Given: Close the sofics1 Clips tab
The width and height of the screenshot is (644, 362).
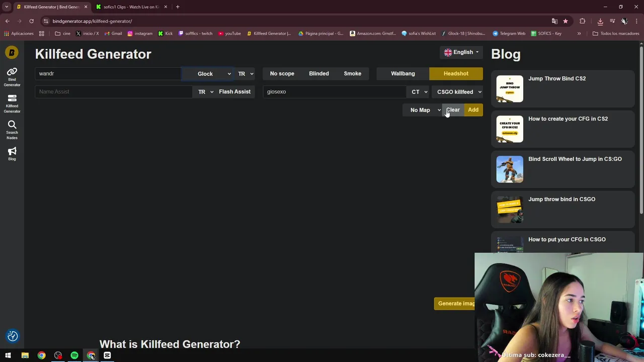Looking at the screenshot, I should point(166,7).
